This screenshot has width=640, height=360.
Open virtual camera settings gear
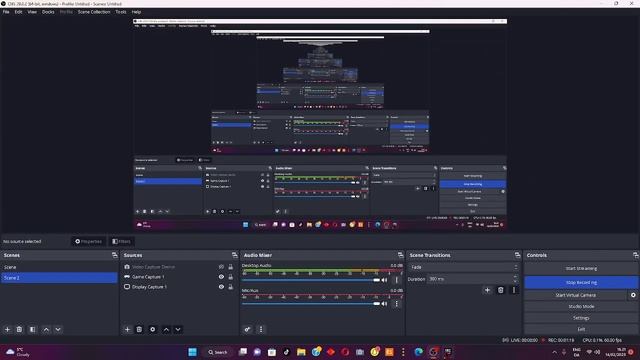(x=633, y=295)
